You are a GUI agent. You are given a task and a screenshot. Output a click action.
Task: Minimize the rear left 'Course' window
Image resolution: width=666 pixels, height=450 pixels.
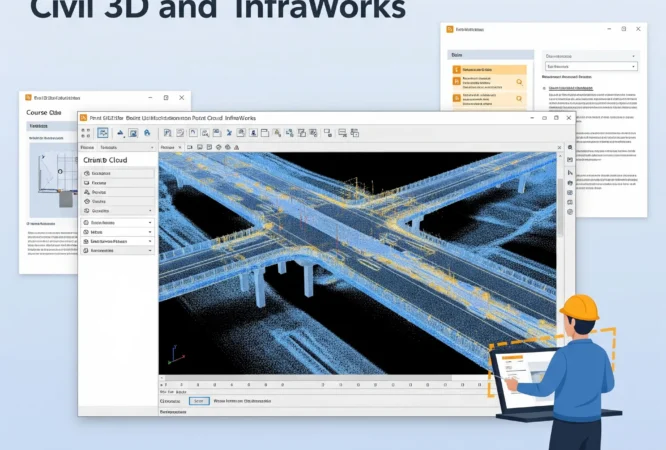click(150, 98)
